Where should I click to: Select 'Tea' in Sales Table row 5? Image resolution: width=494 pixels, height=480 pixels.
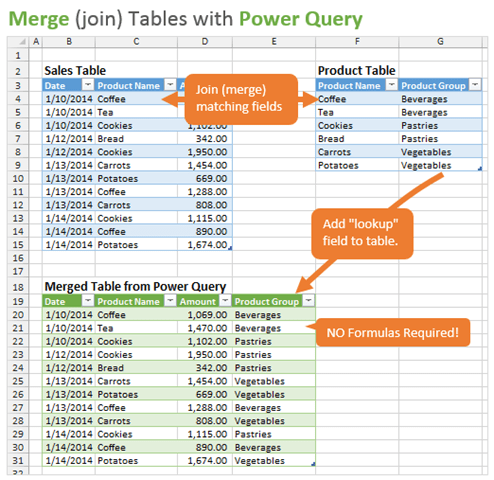(136, 112)
